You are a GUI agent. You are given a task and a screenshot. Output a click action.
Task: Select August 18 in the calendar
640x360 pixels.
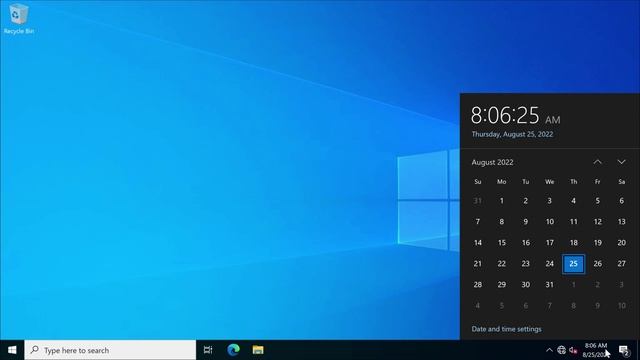[573, 242]
